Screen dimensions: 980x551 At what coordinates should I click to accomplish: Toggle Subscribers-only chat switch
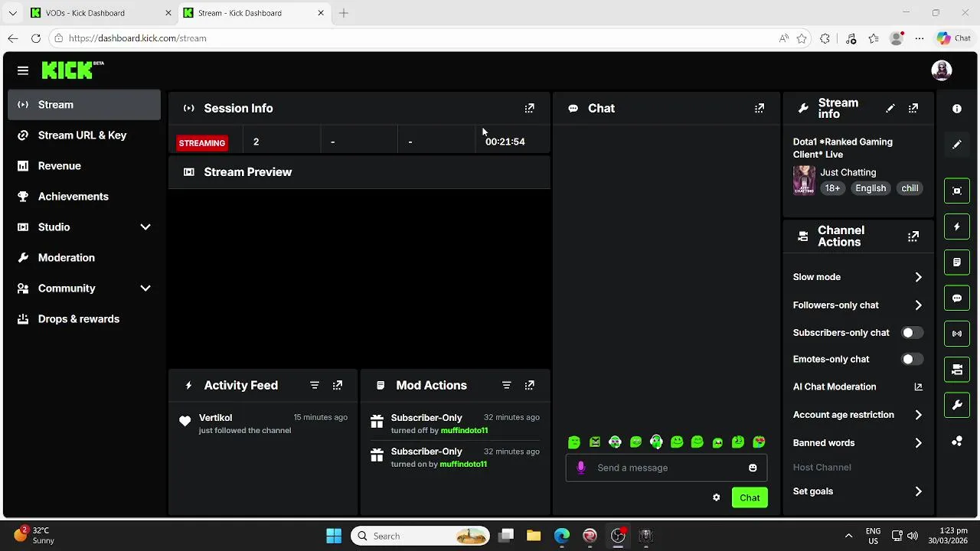pyautogui.click(x=911, y=333)
